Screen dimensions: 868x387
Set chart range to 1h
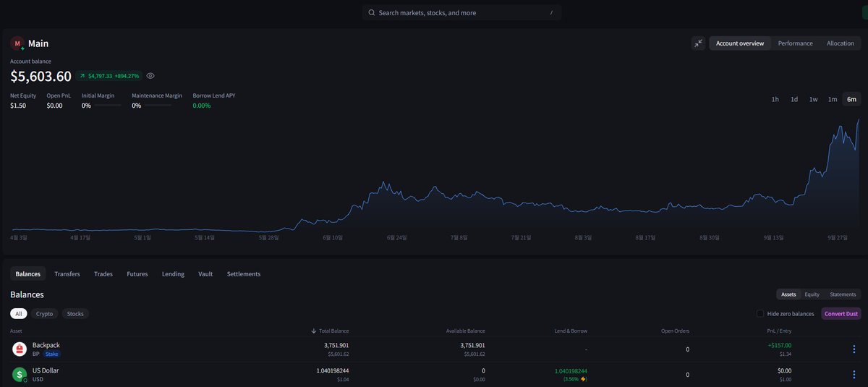(775, 99)
